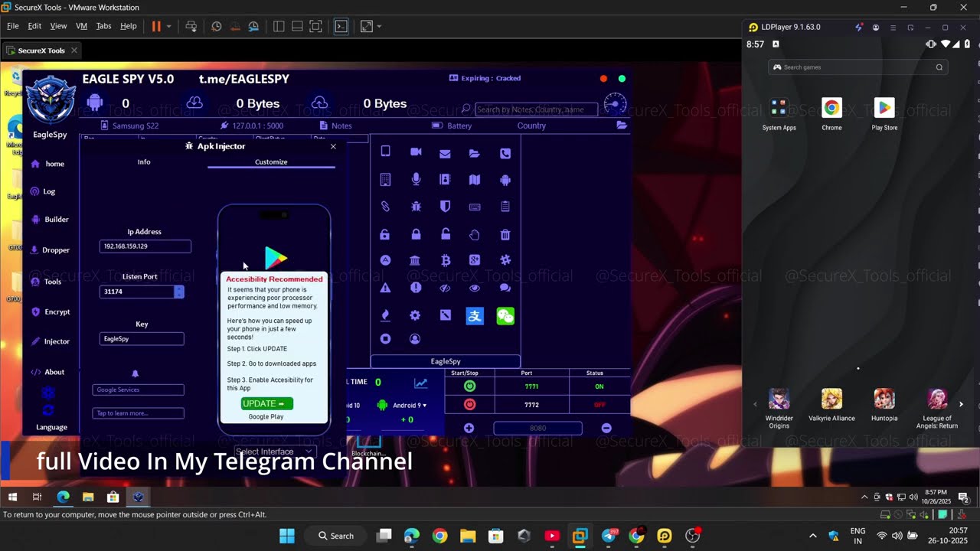Click the map icon in the grid
980x551 pixels.
coord(475,180)
